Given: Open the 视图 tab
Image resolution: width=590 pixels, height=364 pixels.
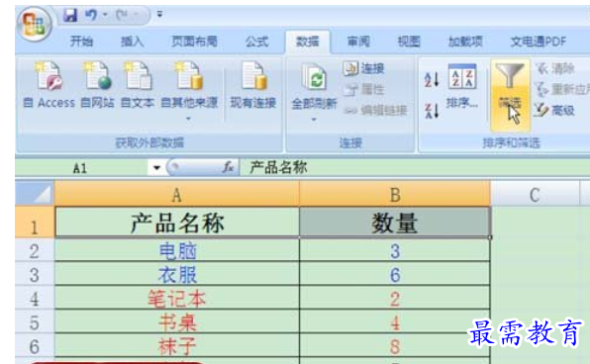Looking at the screenshot, I should (x=409, y=41).
